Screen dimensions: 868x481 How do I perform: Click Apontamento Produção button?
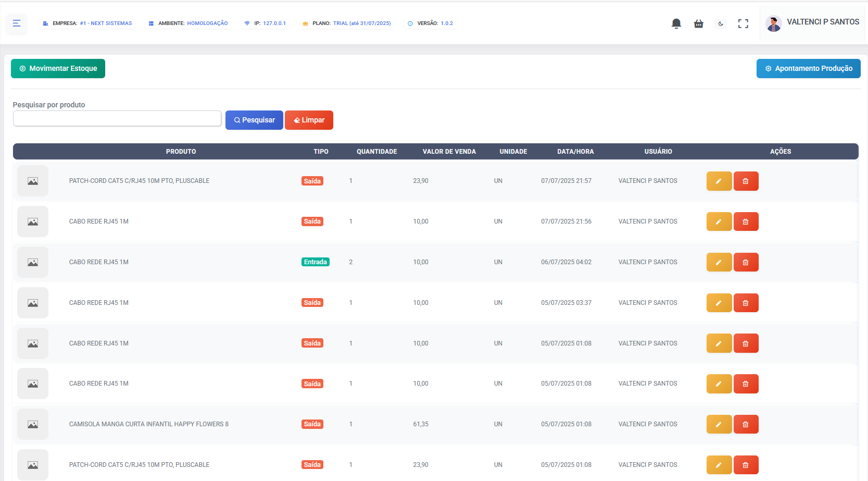[x=808, y=68]
